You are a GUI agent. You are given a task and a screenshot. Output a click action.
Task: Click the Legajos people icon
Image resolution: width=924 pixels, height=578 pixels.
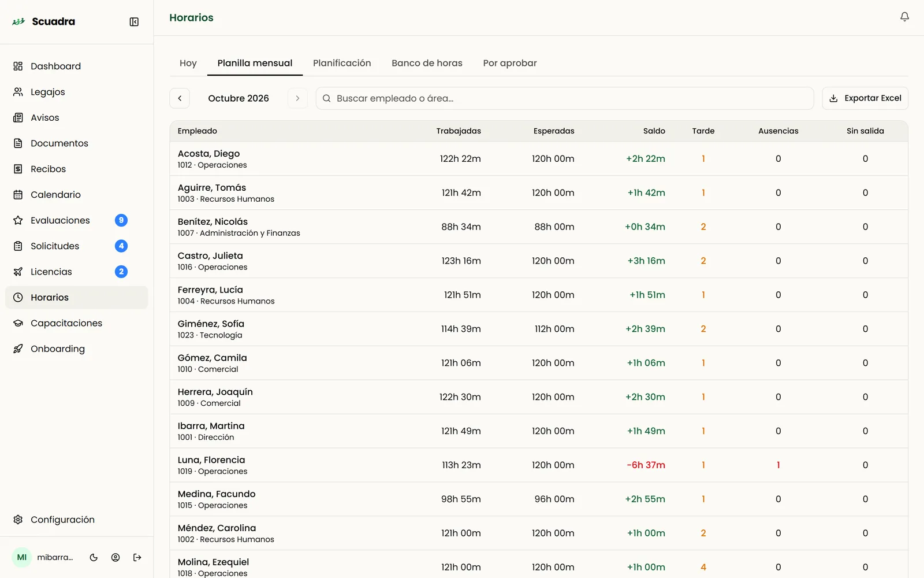coord(18,92)
